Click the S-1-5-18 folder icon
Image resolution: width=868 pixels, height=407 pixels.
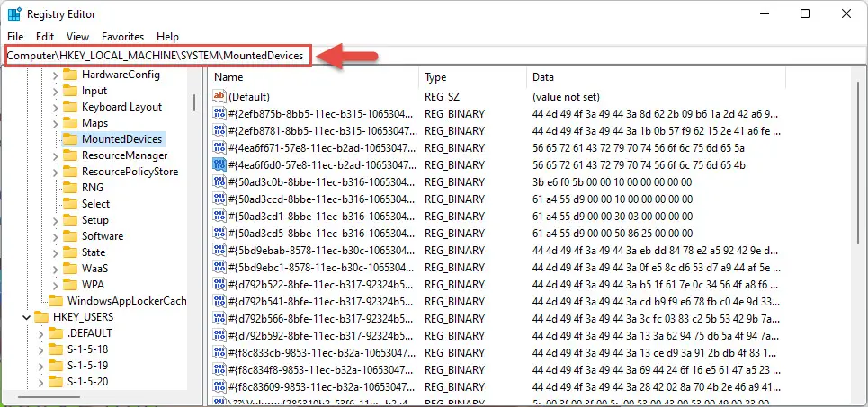click(x=56, y=349)
